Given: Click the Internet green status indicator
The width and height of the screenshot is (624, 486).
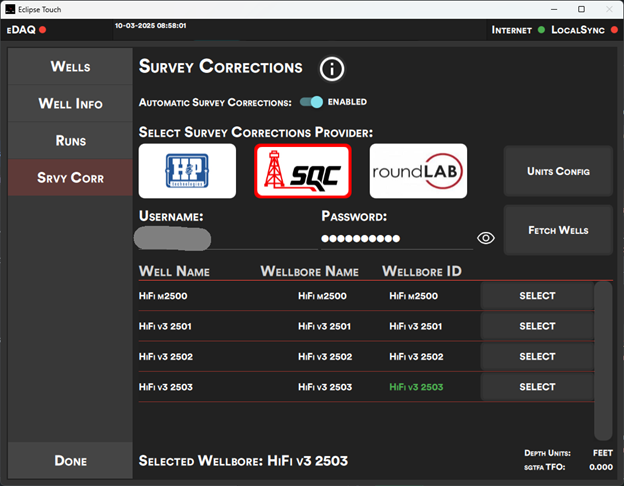Looking at the screenshot, I should tap(541, 30).
